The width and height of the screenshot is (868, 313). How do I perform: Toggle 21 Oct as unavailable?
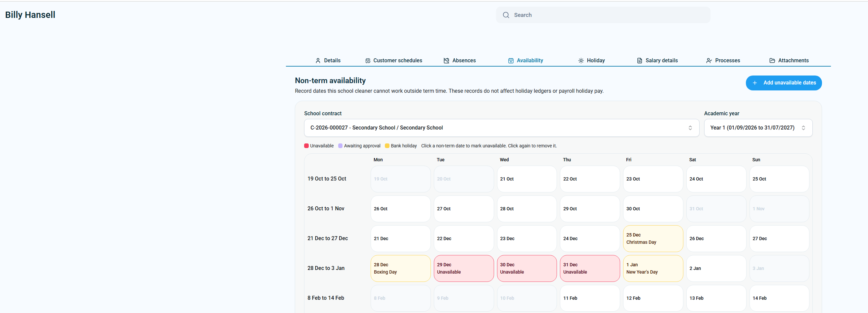pyautogui.click(x=527, y=179)
